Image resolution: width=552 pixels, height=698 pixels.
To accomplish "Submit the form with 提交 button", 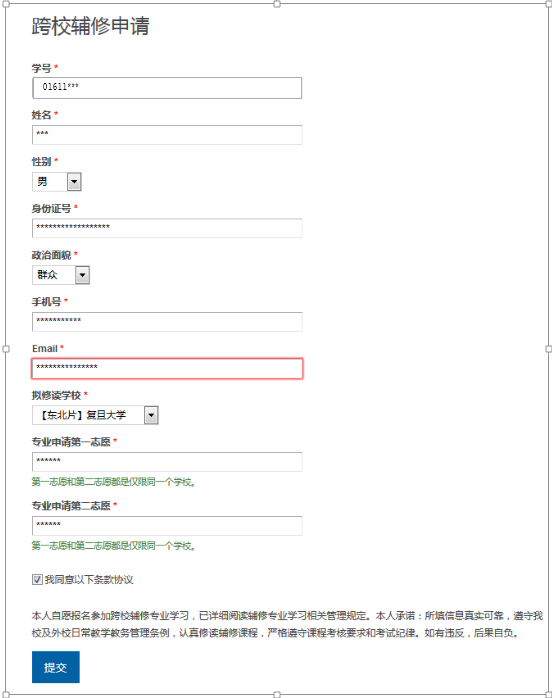I will pos(56,667).
